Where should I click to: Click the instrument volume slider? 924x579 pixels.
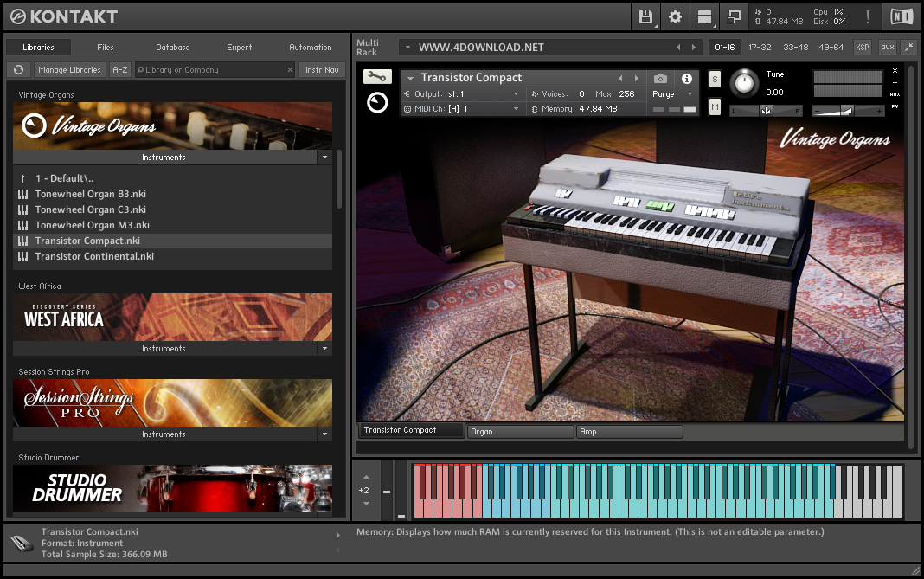[848, 110]
